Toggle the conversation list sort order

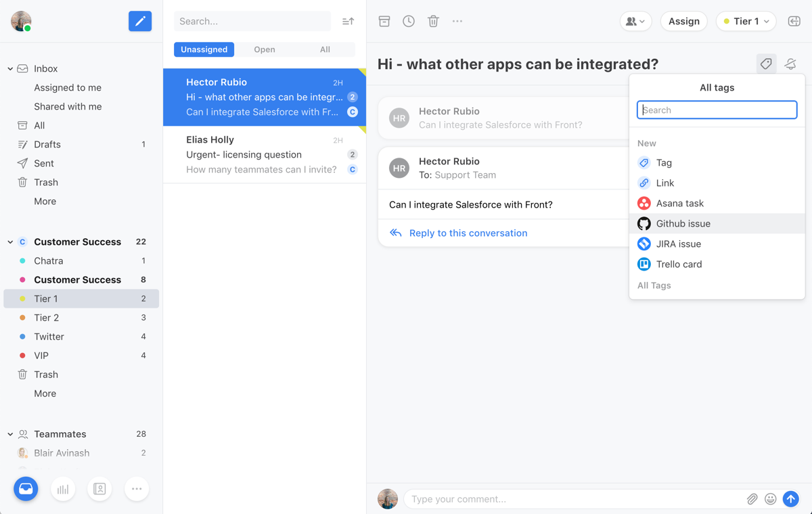tap(348, 21)
